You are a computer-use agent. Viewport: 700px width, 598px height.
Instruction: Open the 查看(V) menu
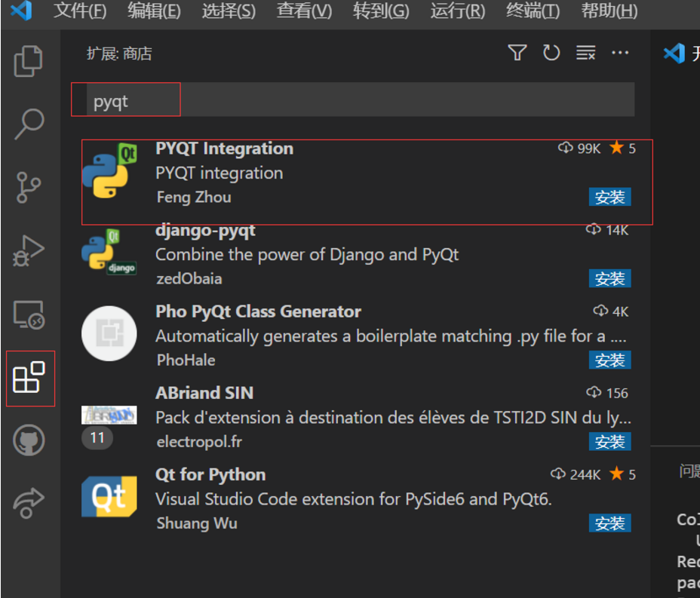point(304,11)
